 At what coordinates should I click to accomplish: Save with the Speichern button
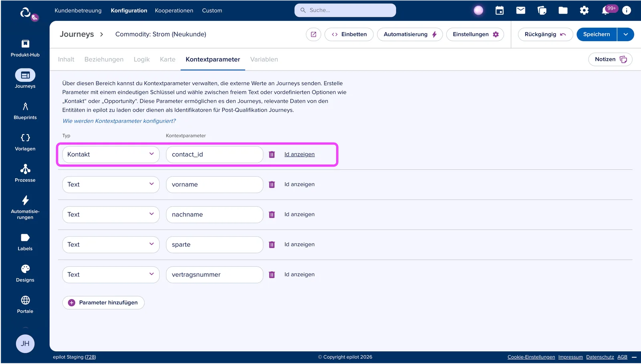[597, 34]
